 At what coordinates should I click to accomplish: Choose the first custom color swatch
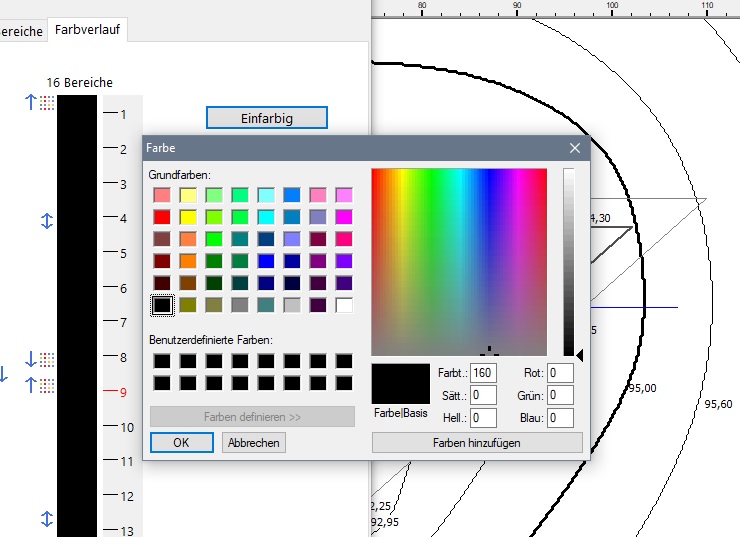click(161, 361)
